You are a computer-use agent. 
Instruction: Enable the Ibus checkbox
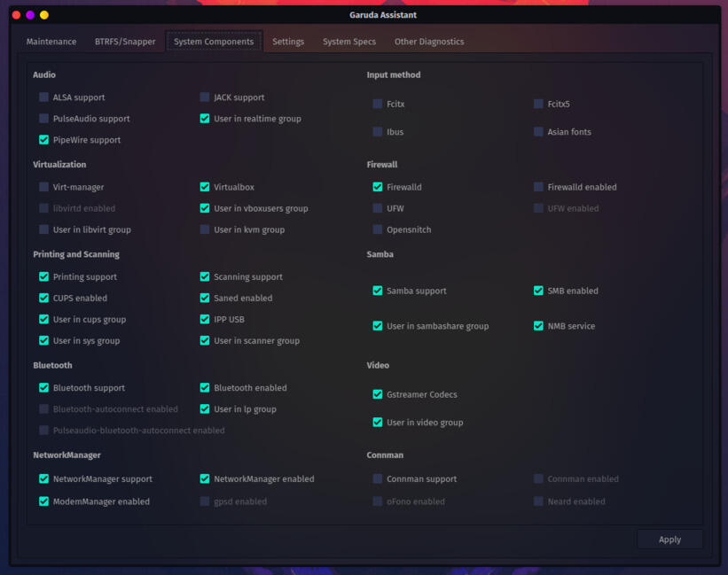378,132
